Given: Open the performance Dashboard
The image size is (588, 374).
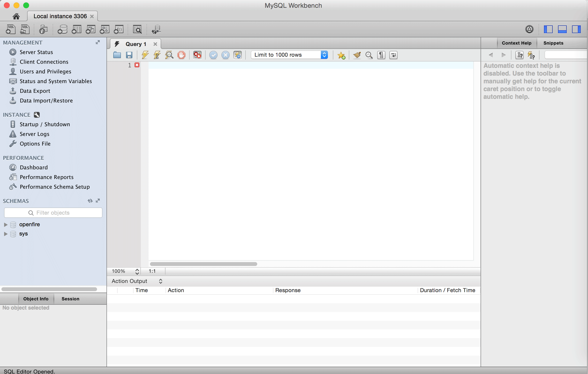Looking at the screenshot, I should pyautogui.click(x=34, y=167).
